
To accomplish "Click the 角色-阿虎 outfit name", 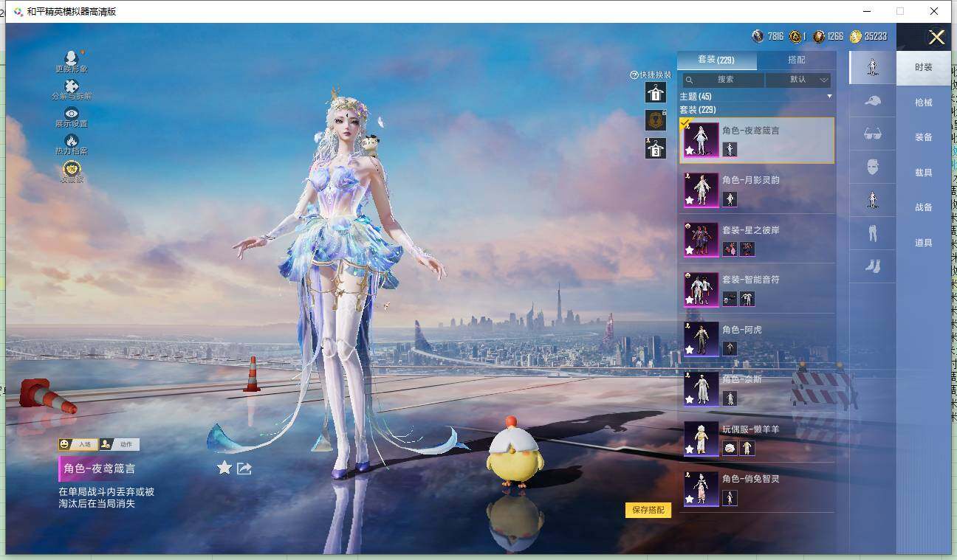I will pos(741,330).
